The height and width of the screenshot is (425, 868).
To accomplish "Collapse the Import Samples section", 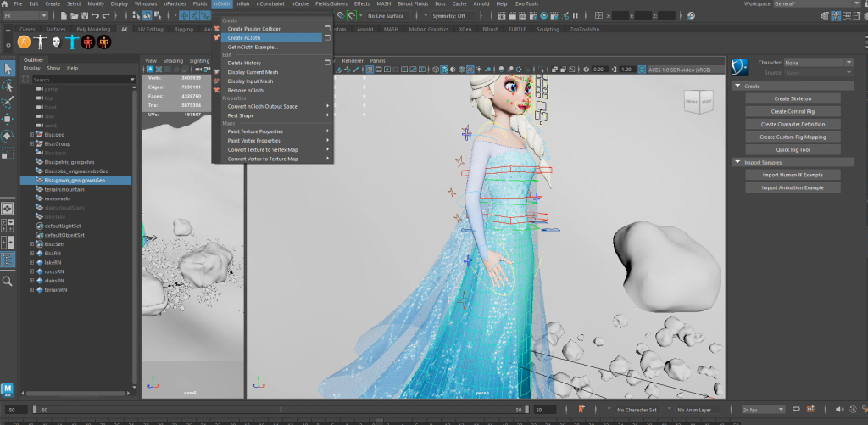I will [x=738, y=162].
